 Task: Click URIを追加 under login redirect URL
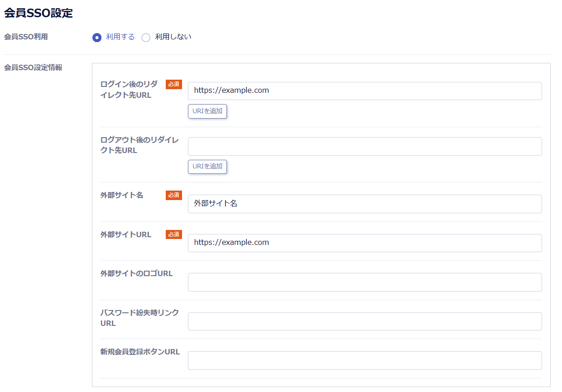point(207,111)
